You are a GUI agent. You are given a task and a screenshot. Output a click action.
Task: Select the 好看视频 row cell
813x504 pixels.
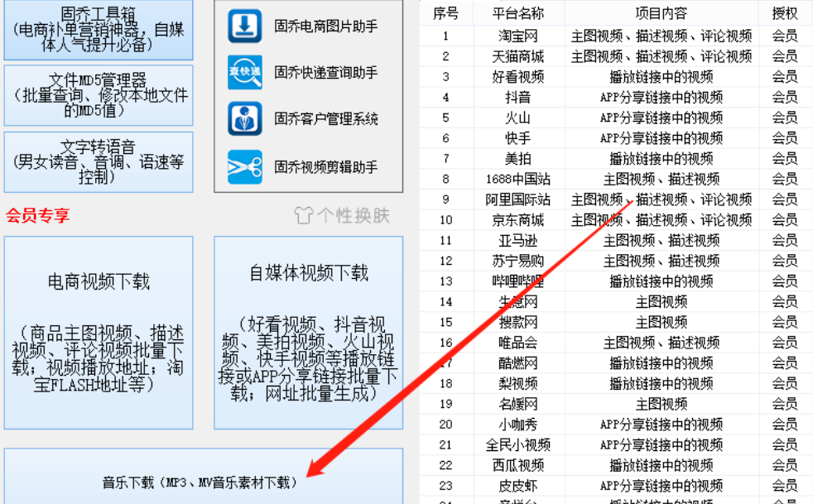[x=518, y=77]
